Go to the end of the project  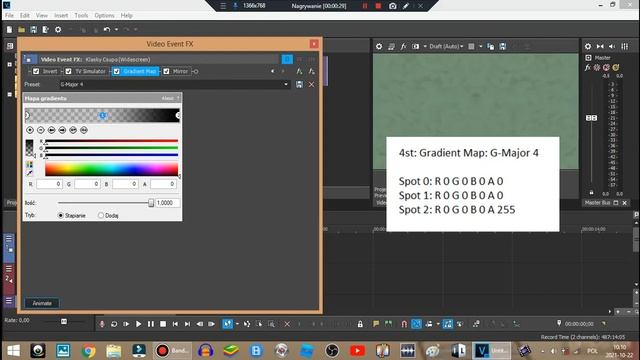[x=187, y=324]
